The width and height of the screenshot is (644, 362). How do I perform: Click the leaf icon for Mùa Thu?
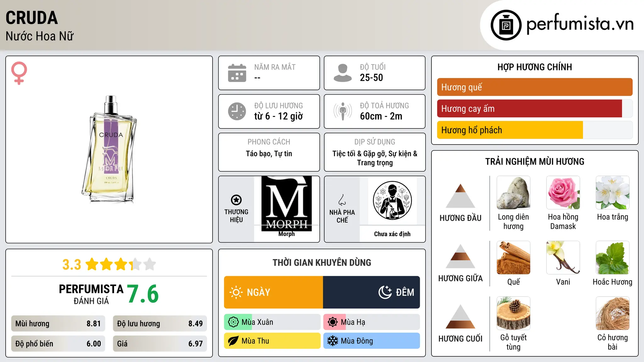click(x=233, y=341)
